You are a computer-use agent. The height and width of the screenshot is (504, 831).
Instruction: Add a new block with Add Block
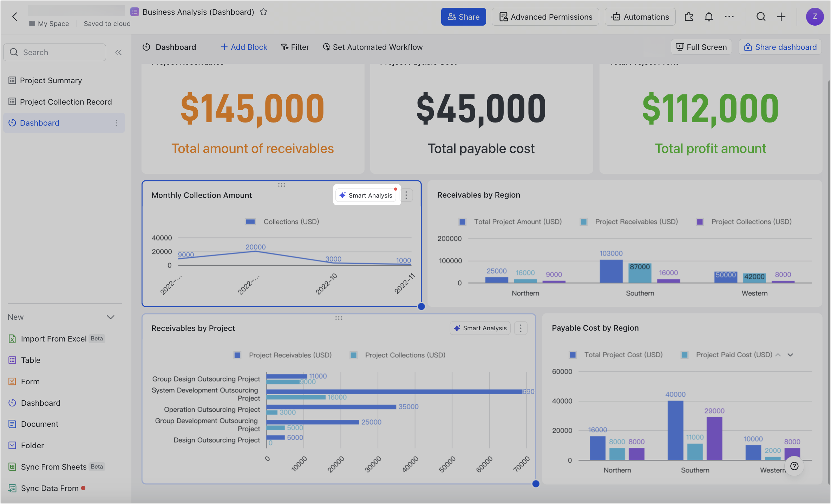[x=244, y=47]
